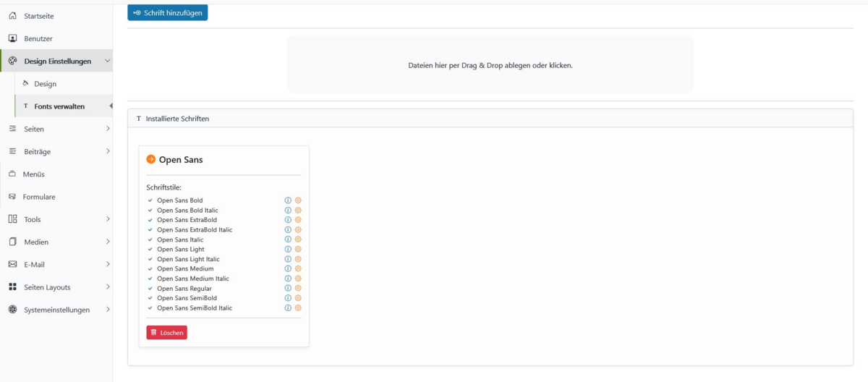Info icon of Open Sans Medium Italic
This screenshot has height=382, width=868.
click(x=288, y=279)
